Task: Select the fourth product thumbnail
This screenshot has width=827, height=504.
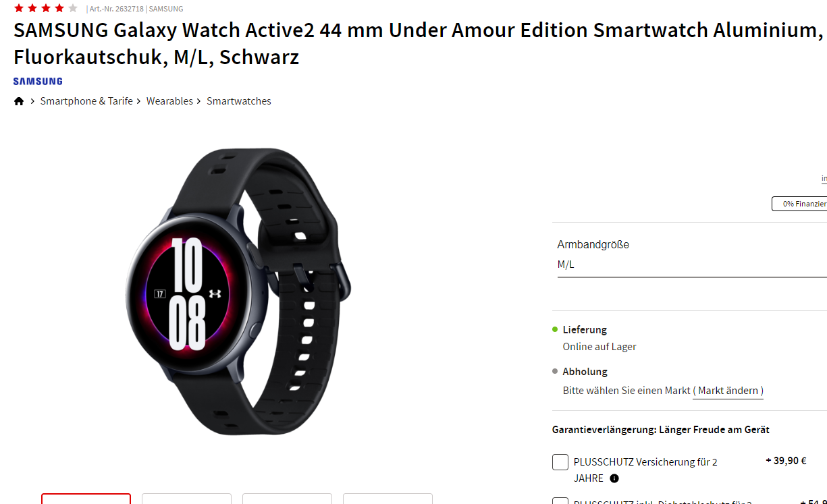Action: point(388,499)
